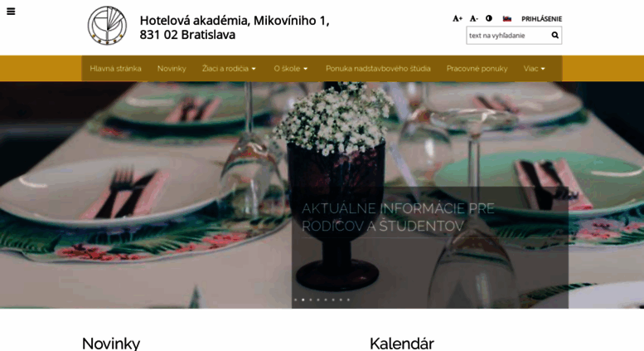Expand the Viac dropdown menu
Screen dimensions: 644x351
click(x=534, y=69)
